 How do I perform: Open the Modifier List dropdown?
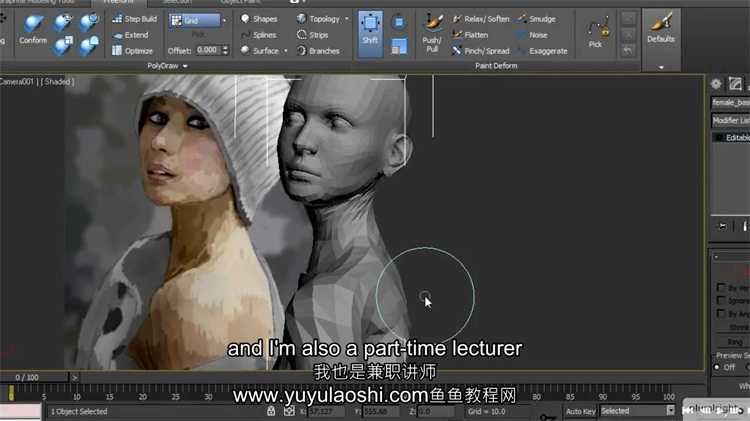point(730,121)
